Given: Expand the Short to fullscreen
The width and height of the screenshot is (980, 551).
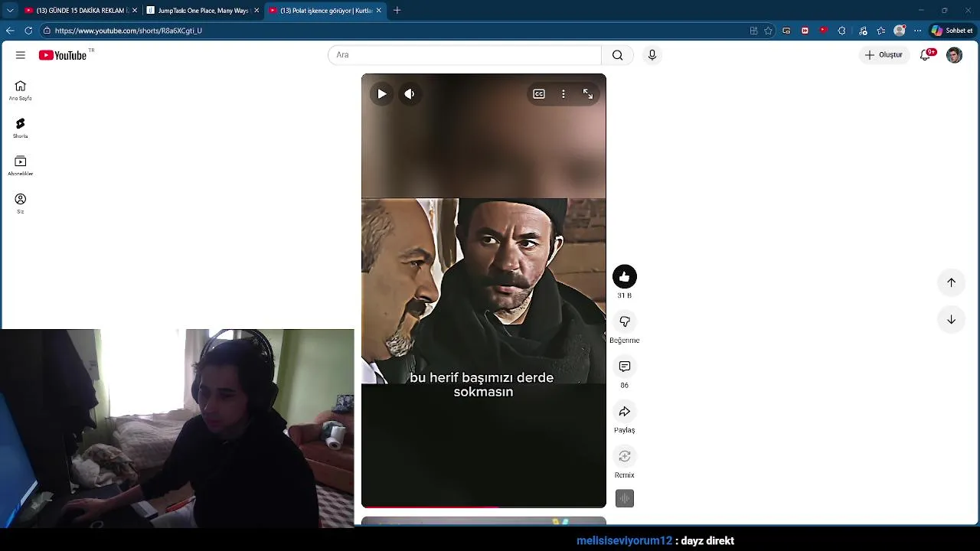Looking at the screenshot, I should 588,94.
